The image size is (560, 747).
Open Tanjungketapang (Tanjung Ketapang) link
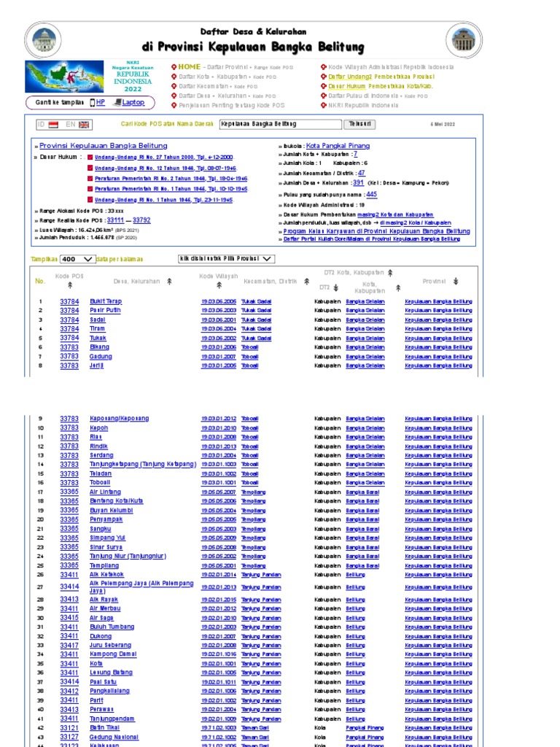(143, 465)
